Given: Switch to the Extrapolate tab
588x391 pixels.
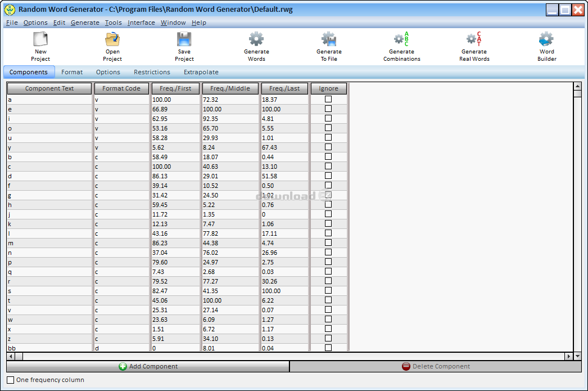Looking at the screenshot, I should pyautogui.click(x=201, y=72).
